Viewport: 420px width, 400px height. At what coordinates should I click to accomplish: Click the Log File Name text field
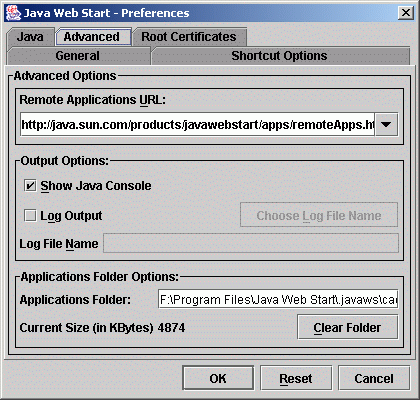click(x=251, y=243)
